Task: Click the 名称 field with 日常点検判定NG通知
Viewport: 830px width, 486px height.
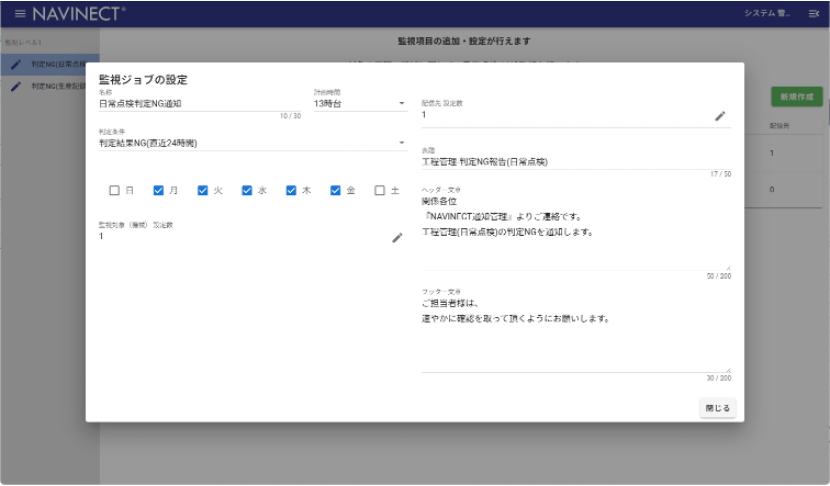Action: 200,104
